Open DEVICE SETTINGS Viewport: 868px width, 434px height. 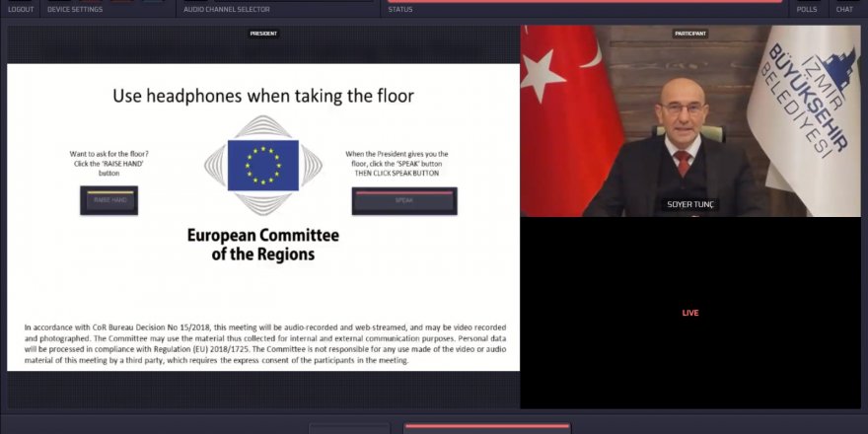point(75,10)
